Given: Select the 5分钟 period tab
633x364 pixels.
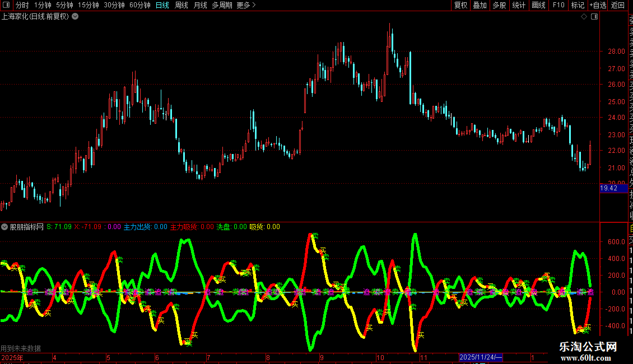Looking at the screenshot, I should pyautogui.click(x=64, y=5).
